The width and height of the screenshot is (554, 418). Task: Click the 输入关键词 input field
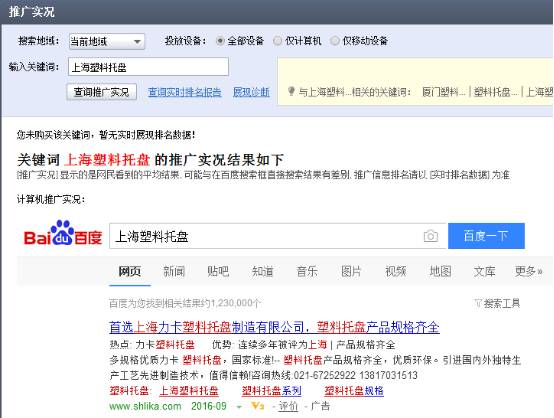(148, 67)
